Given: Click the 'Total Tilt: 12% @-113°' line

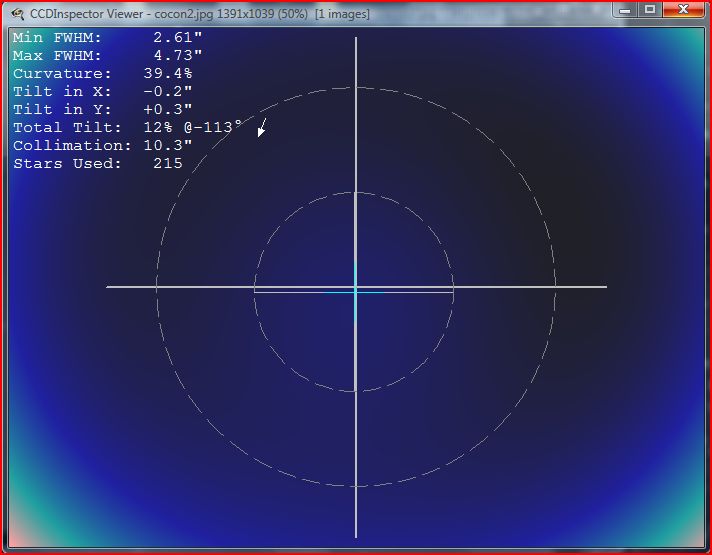Looking at the screenshot, I should coord(128,127).
